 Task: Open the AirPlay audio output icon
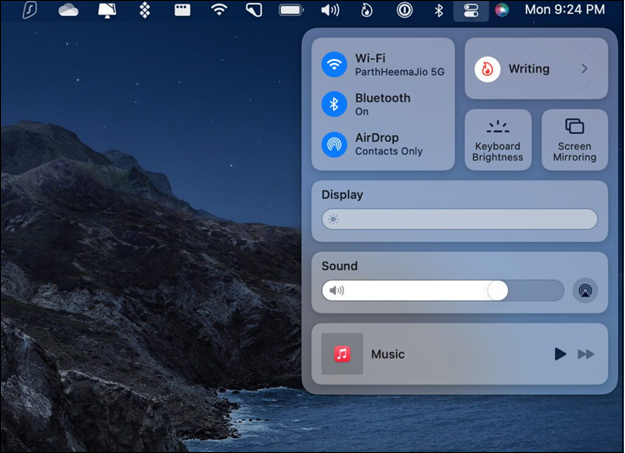coord(585,291)
